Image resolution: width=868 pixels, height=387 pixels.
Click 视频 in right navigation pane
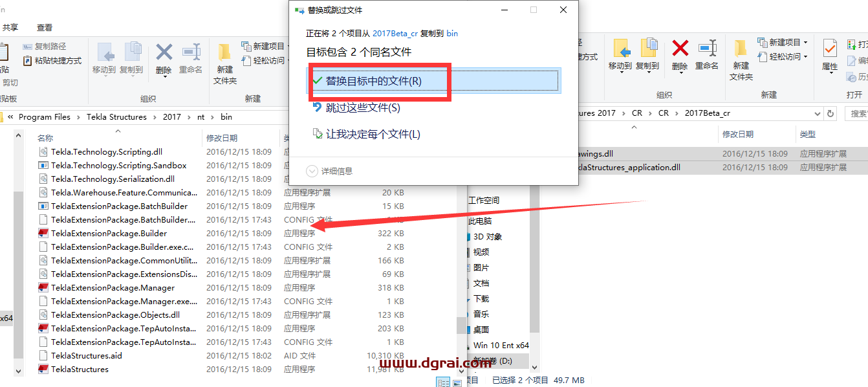click(481, 252)
